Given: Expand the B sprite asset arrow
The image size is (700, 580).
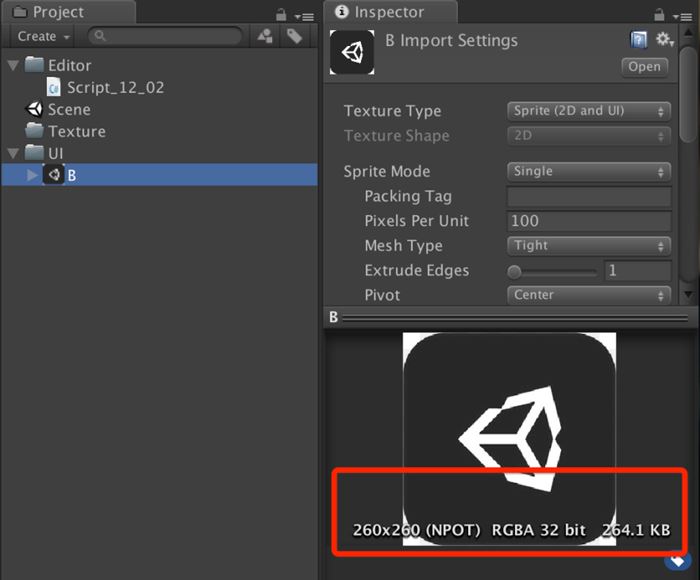Looking at the screenshot, I should [32, 176].
